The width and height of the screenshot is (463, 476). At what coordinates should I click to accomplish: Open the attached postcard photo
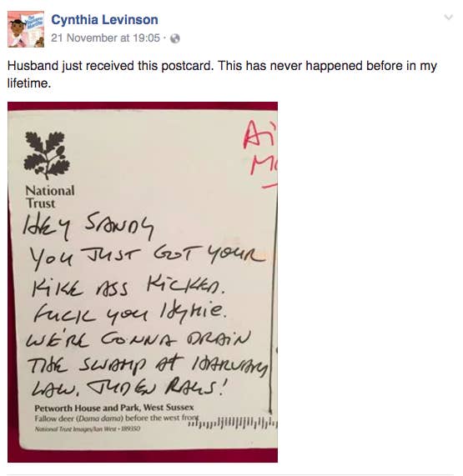click(143, 282)
